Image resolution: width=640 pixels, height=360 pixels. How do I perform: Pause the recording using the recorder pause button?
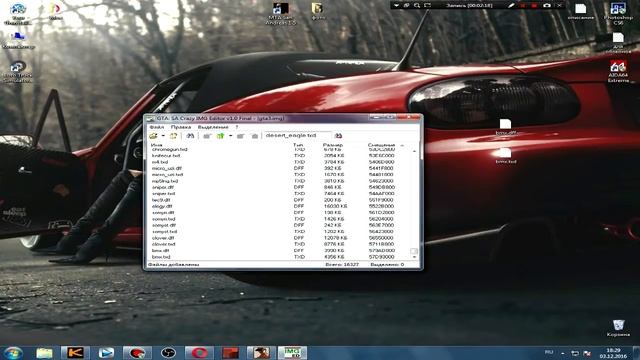pos(523,5)
